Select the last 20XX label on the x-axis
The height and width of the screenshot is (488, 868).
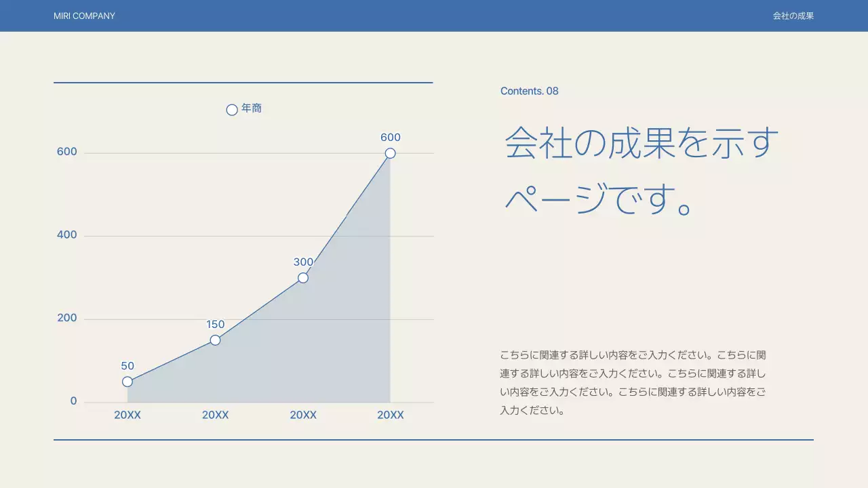(390, 415)
